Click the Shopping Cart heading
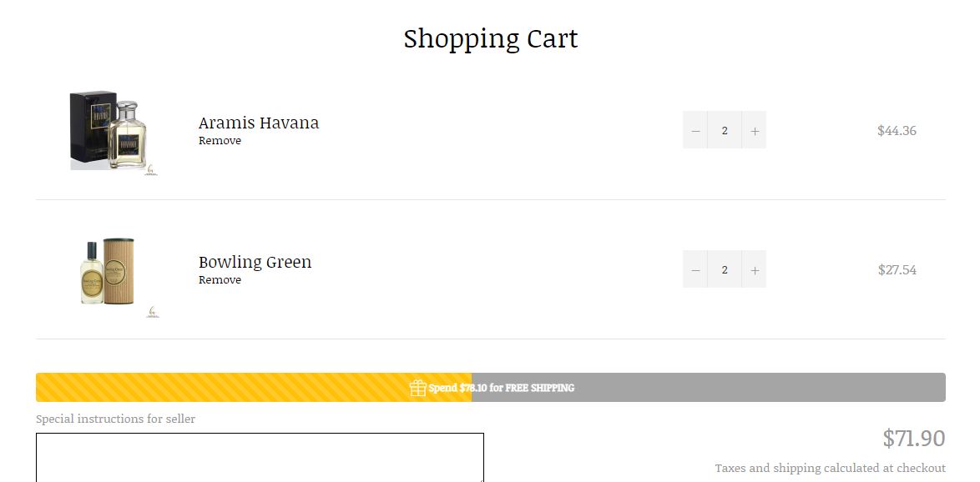 click(x=491, y=38)
